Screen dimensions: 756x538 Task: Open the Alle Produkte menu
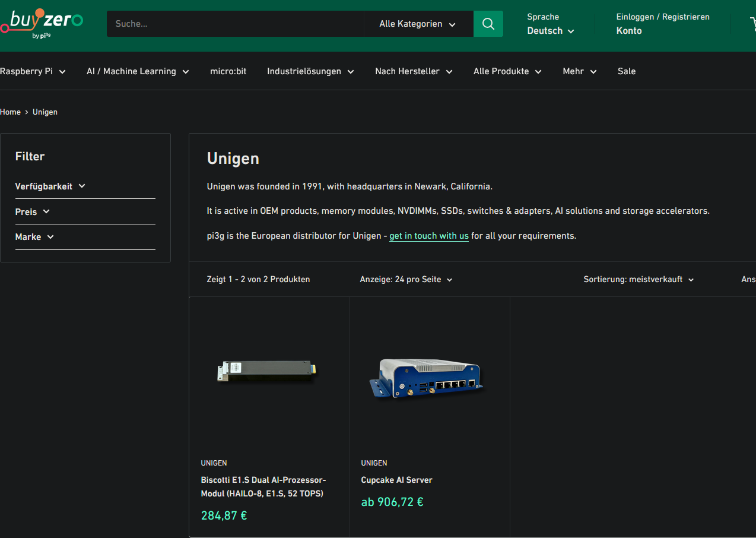(507, 71)
